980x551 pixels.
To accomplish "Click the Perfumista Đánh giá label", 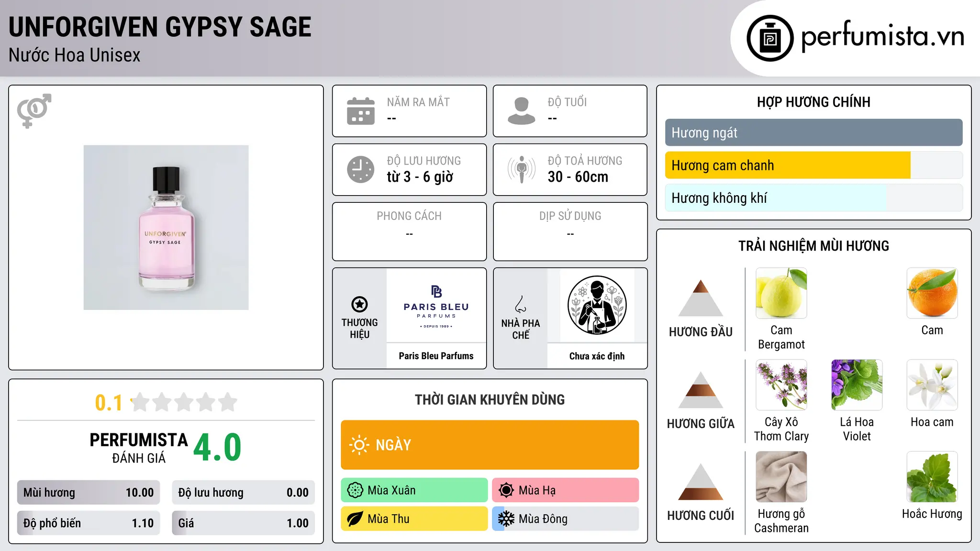I will coord(139,448).
